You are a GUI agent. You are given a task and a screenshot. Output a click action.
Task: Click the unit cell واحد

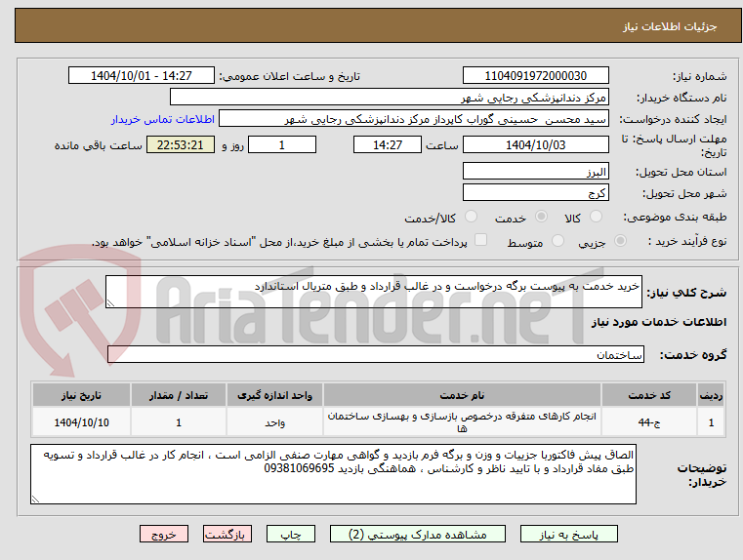click(274, 422)
